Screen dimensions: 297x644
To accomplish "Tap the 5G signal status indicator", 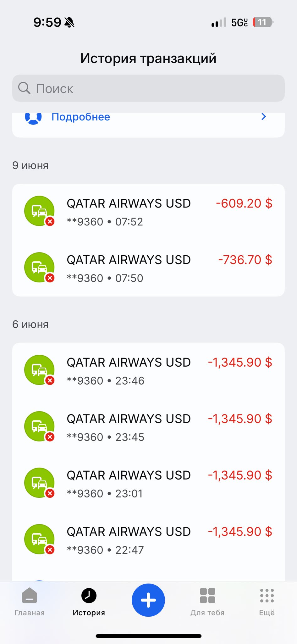I will click(x=239, y=23).
